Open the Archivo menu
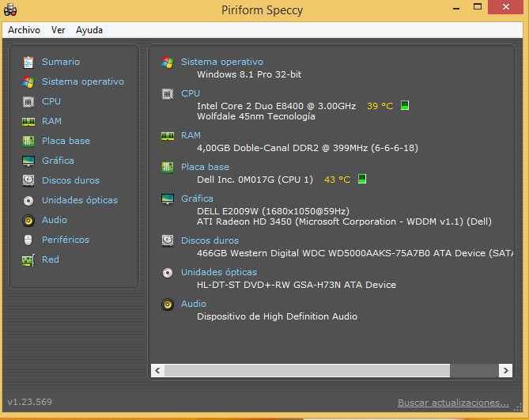The width and height of the screenshot is (529, 420). 24,30
